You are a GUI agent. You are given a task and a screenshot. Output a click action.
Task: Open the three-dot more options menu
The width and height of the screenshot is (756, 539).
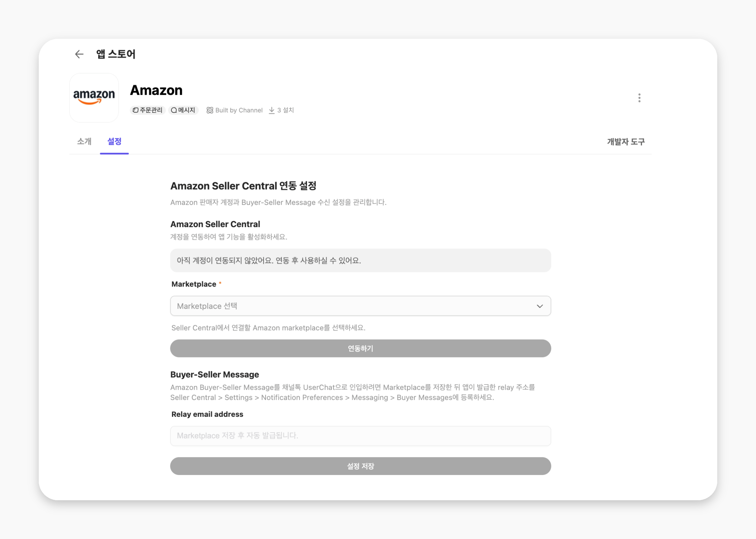click(x=639, y=98)
